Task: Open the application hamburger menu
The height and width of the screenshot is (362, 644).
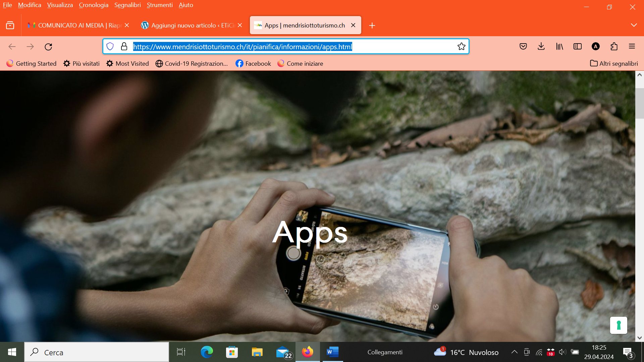Action: (632, 46)
